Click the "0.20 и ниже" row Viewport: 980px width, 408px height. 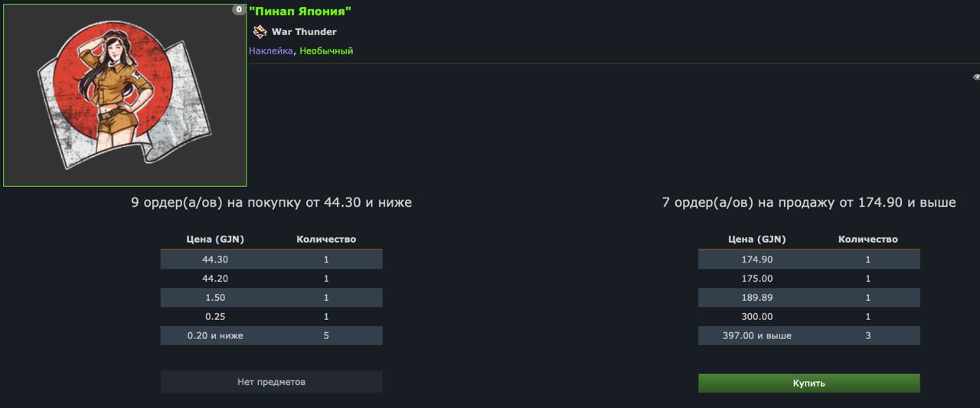271,335
